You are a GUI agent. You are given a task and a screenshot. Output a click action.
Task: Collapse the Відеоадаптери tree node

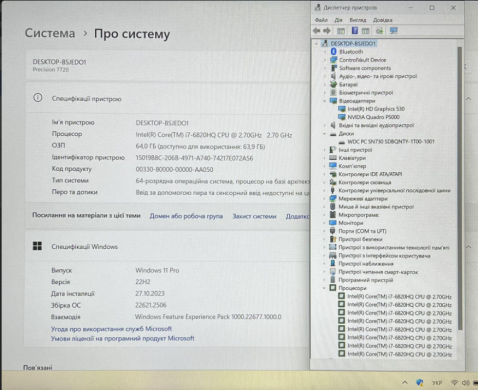[x=324, y=101]
